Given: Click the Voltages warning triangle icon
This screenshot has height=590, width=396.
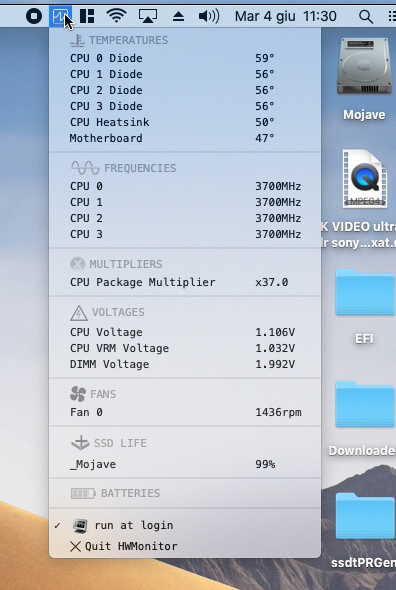Looking at the screenshot, I should [79, 313].
